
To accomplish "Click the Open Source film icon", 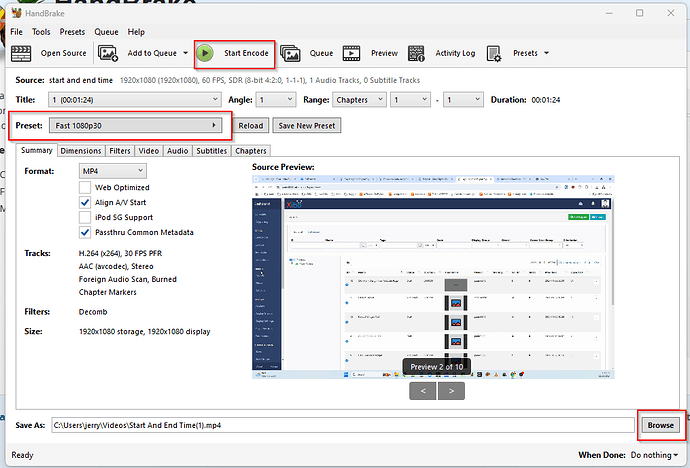I will pos(23,53).
